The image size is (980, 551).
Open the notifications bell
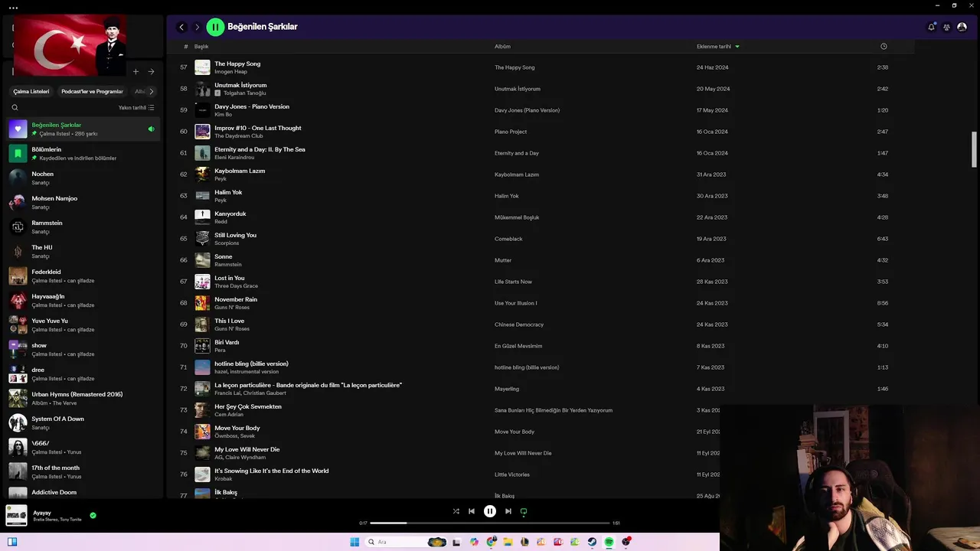(931, 27)
